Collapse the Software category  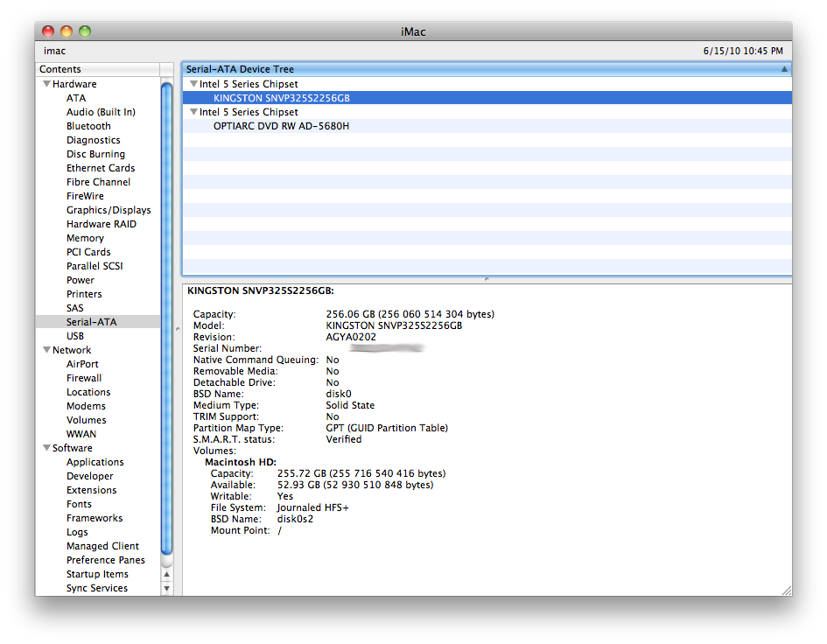(x=46, y=448)
